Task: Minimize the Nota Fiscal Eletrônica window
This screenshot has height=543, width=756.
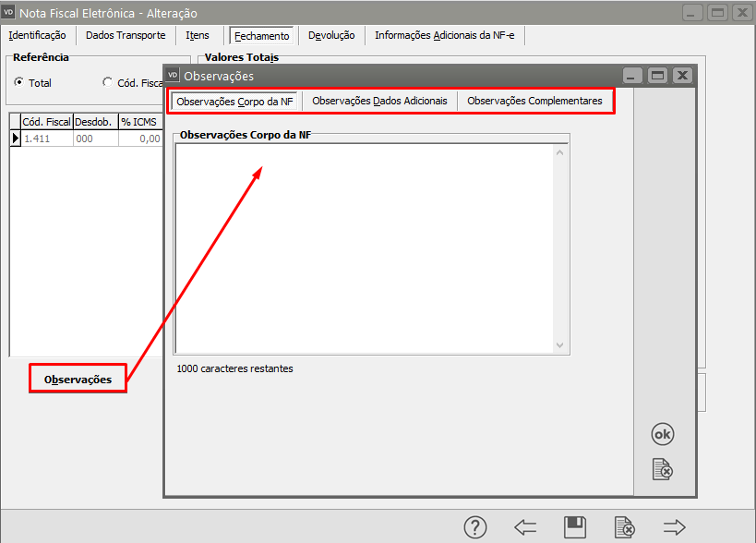Action: coord(692,13)
